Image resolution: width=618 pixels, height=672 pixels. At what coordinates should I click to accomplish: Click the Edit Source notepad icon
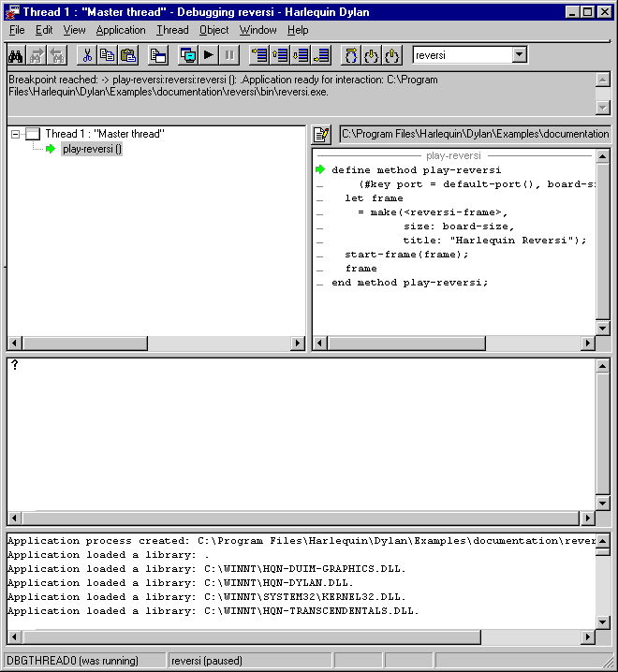pyautogui.click(x=321, y=135)
